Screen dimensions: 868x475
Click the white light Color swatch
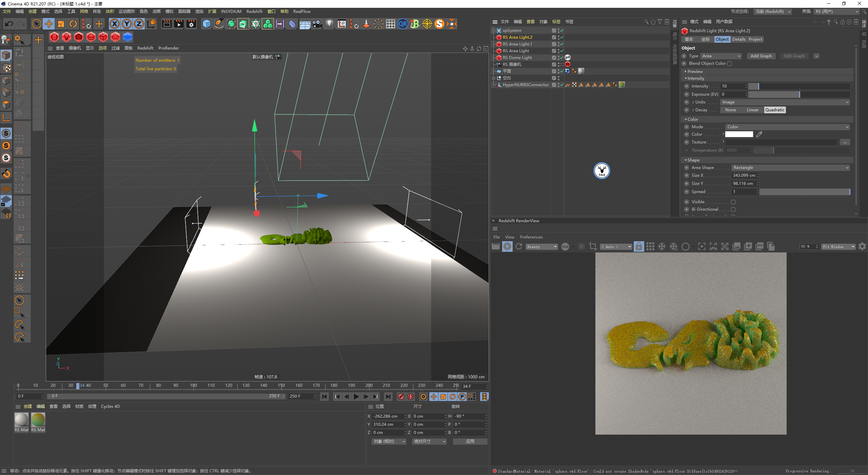click(x=739, y=134)
